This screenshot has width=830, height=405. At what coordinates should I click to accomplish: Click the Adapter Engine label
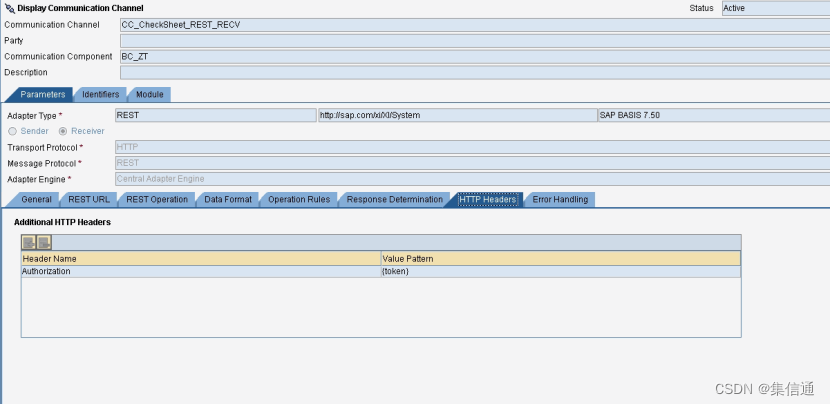point(36,179)
